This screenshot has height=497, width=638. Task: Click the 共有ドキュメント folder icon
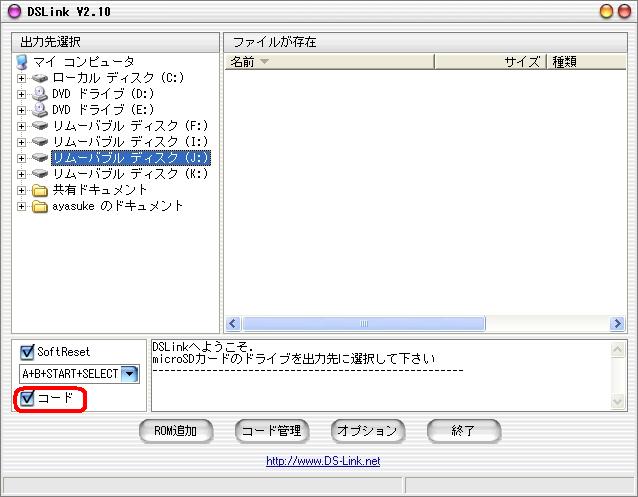coord(40,190)
